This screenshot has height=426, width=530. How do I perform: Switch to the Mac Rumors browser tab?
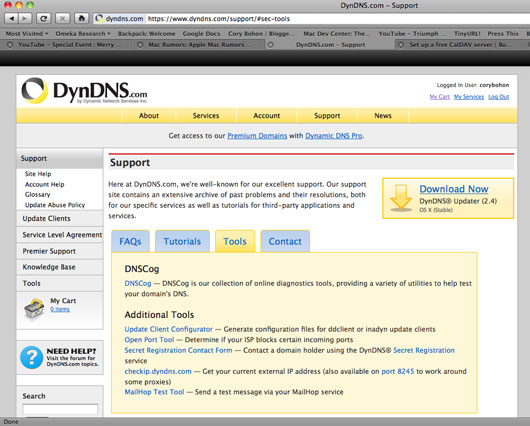pyautogui.click(x=199, y=44)
